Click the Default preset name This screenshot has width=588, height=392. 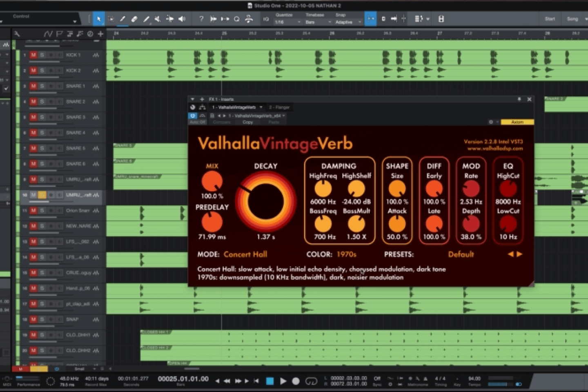(x=461, y=254)
